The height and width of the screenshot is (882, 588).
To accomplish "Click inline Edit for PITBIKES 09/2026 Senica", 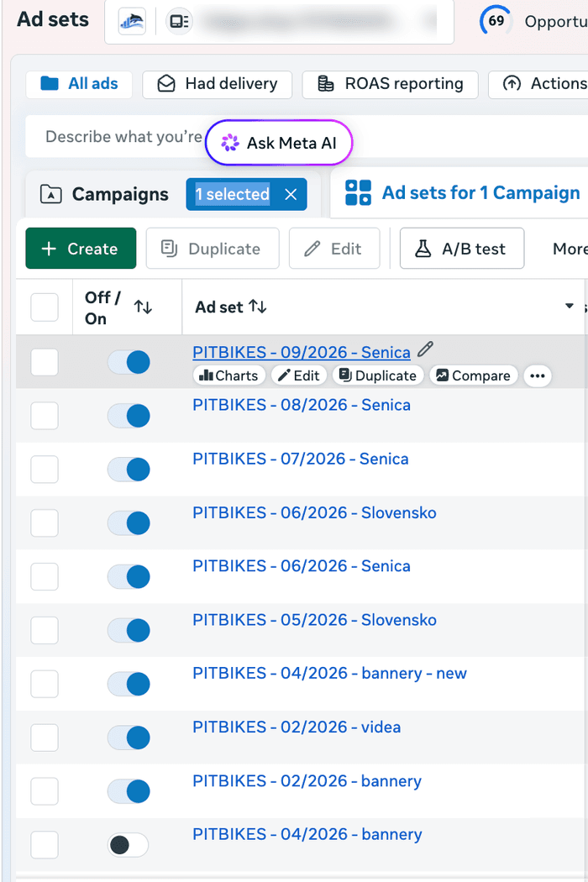I will tap(299, 375).
